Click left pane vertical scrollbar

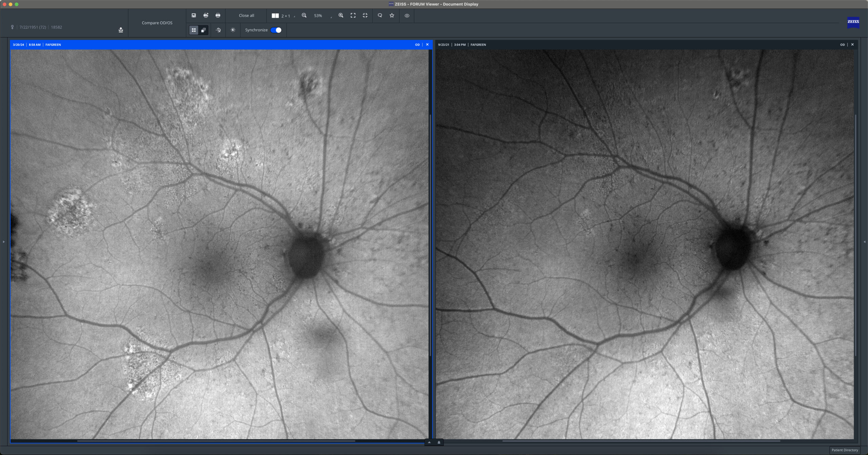click(x=430, y=235)
